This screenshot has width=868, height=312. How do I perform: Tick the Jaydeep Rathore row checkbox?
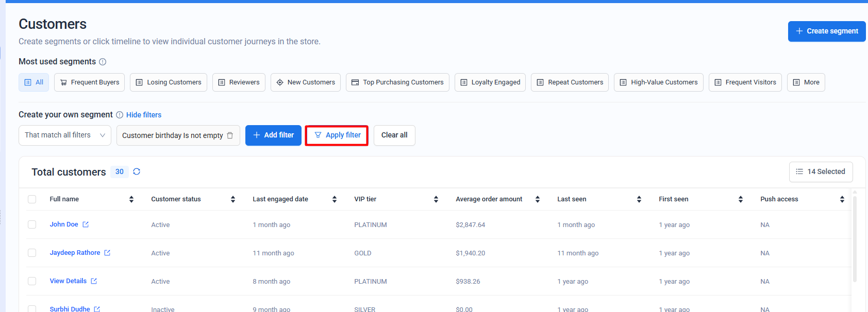pos(32,253)
